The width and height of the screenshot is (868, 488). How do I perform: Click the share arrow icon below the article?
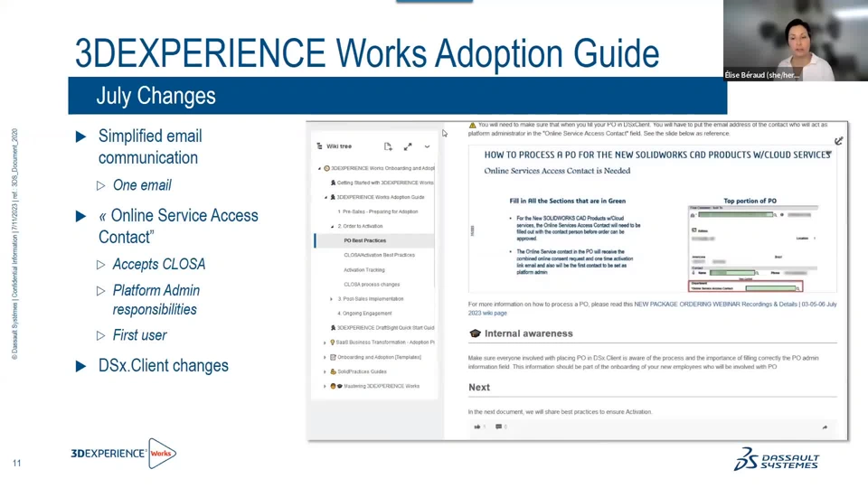point(825,427)
